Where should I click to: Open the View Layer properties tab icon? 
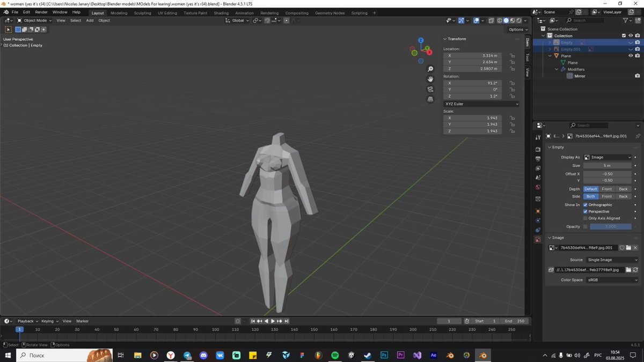point(538,168)
